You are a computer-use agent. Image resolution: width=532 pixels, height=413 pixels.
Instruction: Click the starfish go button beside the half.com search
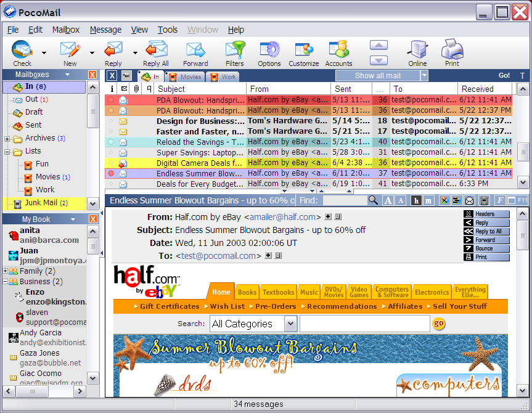439,324
